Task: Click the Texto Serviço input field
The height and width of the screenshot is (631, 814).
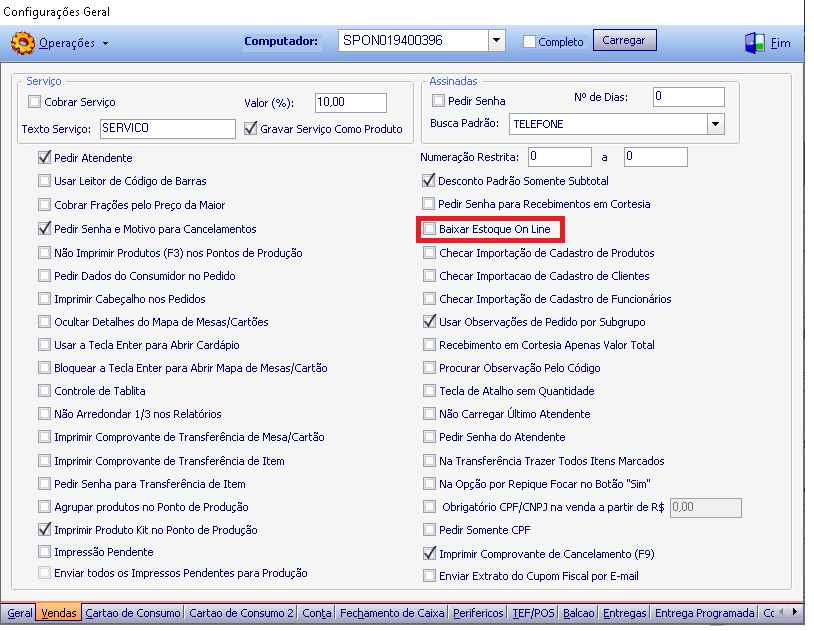Action: tap(168, 128)
